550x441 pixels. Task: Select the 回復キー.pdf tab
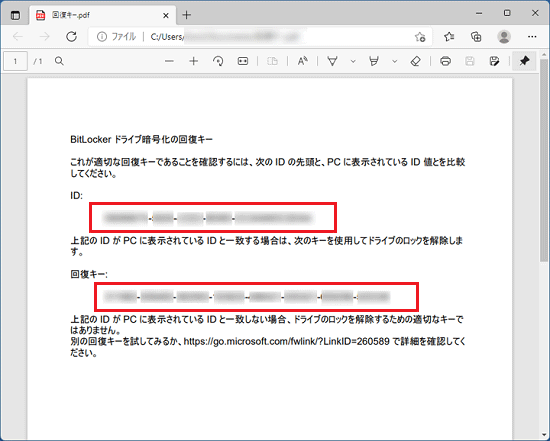[x=103, y=15]
